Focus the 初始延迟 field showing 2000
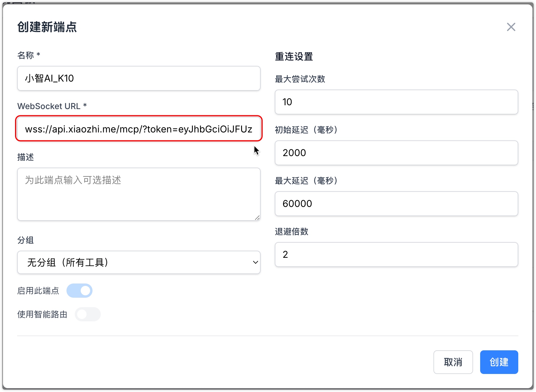The image size is (536, 392). click(396, 153)
